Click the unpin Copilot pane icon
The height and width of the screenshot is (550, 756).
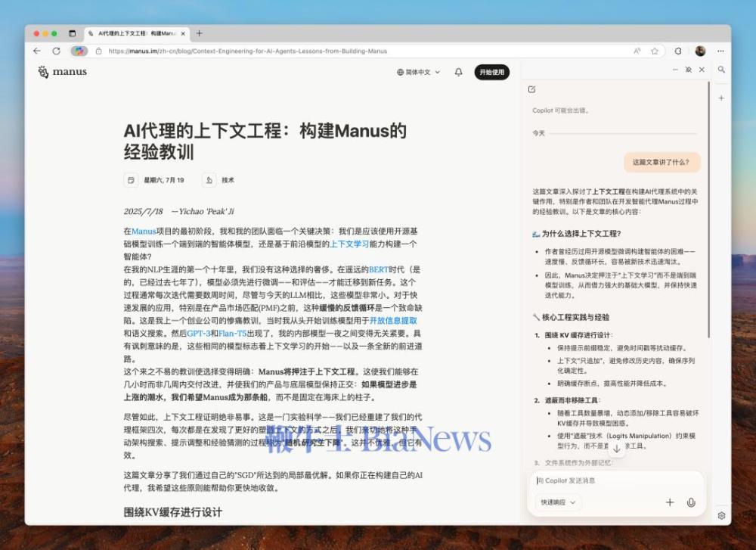click(x=689, y=70)
